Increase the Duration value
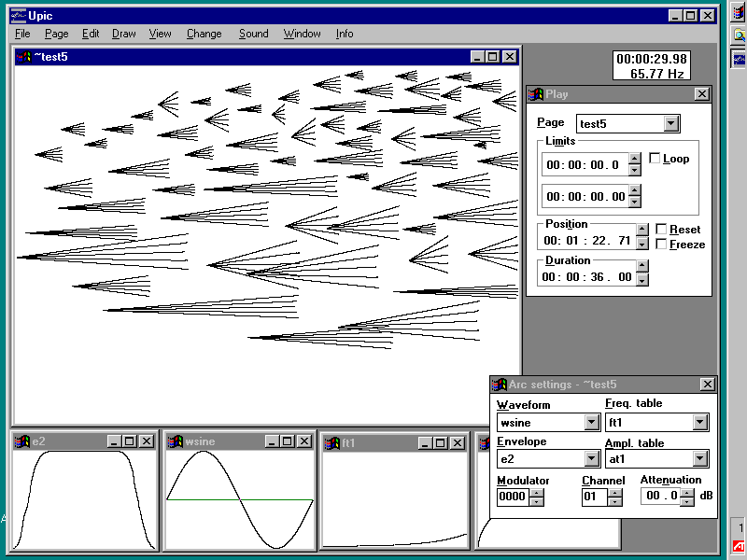The height and width of the screenshot is (560, 747). point(642,266)
